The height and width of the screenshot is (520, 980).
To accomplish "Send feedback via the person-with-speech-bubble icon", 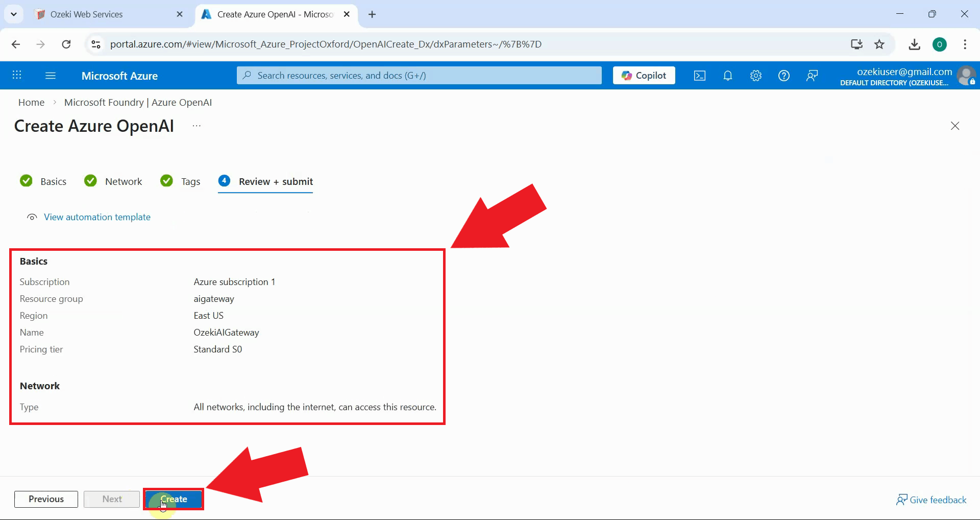I will (812, 75).
